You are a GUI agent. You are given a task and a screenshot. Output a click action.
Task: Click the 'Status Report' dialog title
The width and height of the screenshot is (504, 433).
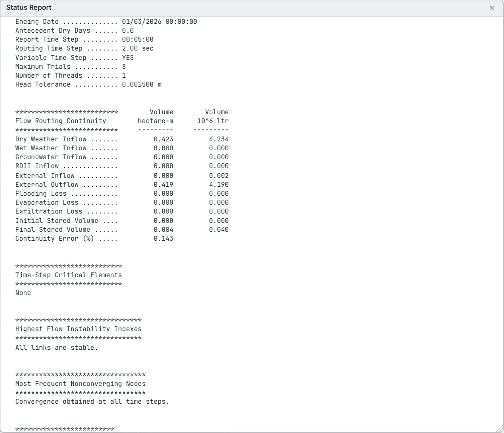click(29, 7)
